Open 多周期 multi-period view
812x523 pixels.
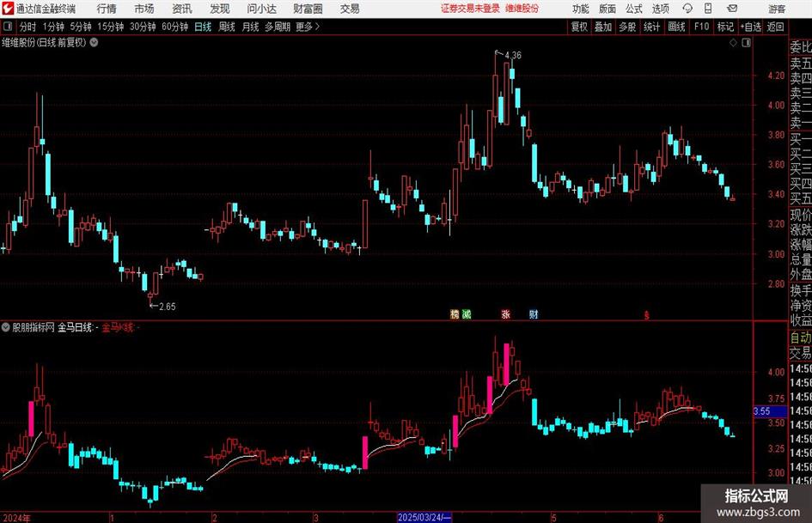point(278,27)
